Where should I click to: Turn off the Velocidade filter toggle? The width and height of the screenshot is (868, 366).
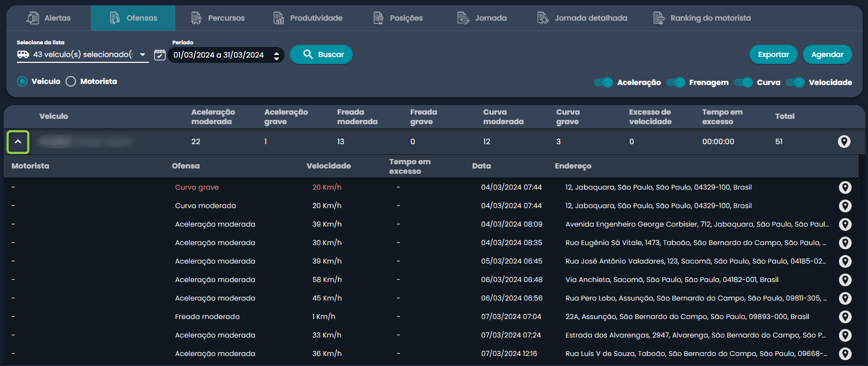pos(795,82)
